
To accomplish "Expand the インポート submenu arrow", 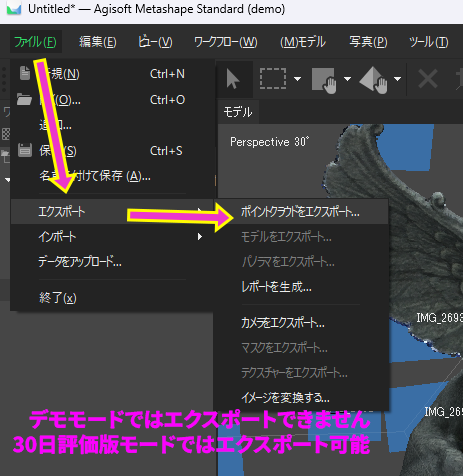I will click(200, 237).
